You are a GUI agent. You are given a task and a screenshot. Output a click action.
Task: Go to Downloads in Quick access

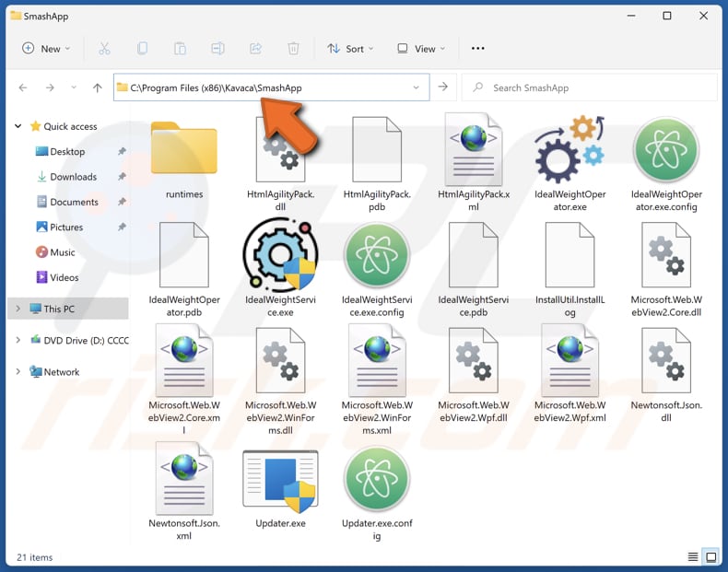click(73, 177)
